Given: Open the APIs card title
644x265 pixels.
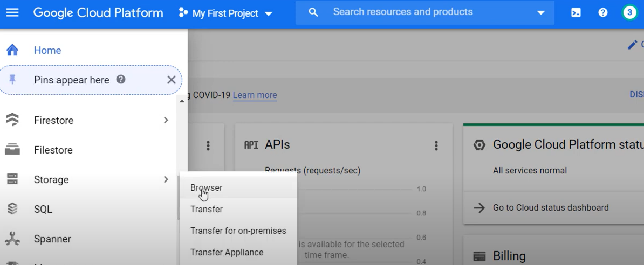Looking at the screenshot, I should pos(277,144).
